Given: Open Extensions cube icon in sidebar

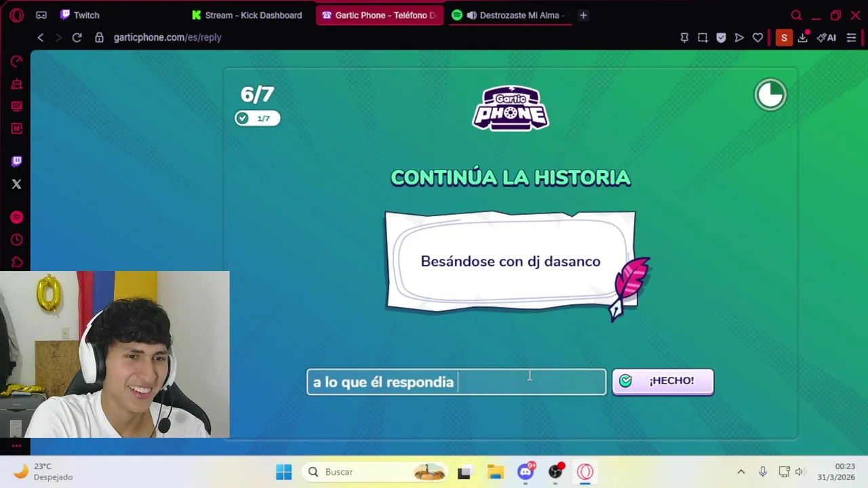Looking at the screenshot, I should [17, 262].
